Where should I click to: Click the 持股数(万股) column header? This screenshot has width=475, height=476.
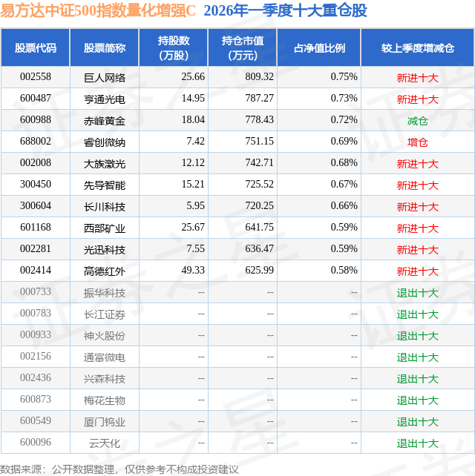pos(174,47)
